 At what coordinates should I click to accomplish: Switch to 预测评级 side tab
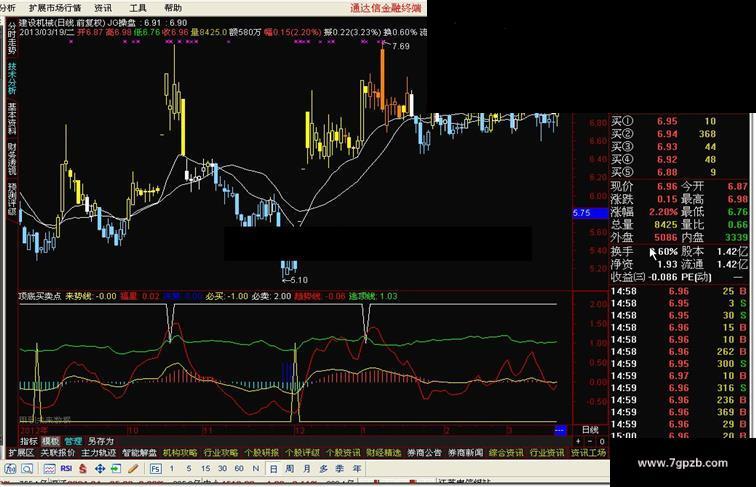pyautogui.click(x=12, y=199)
